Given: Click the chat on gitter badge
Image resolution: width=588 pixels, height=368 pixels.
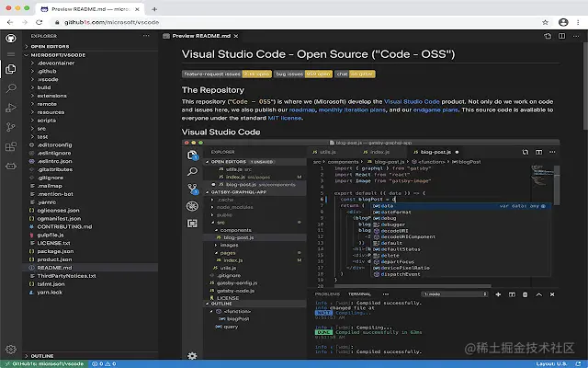Looking at the screenshot, I should coord(355,74).
